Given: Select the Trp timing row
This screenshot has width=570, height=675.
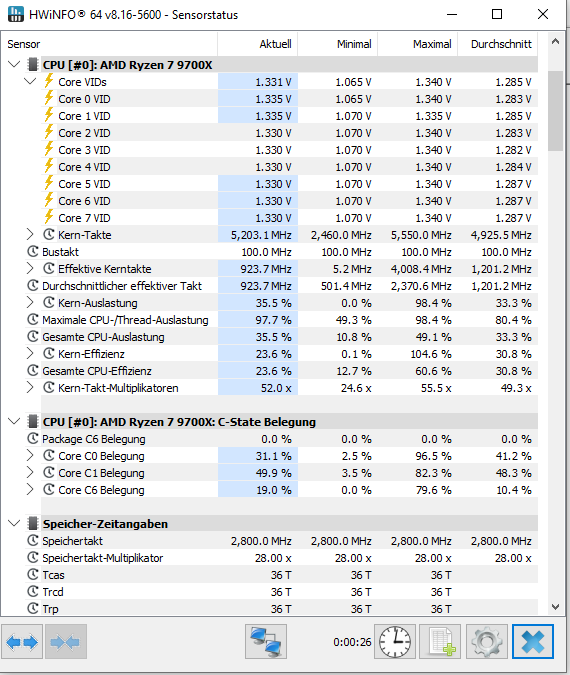Looking at the screenshot, I should tap(281, 609).
